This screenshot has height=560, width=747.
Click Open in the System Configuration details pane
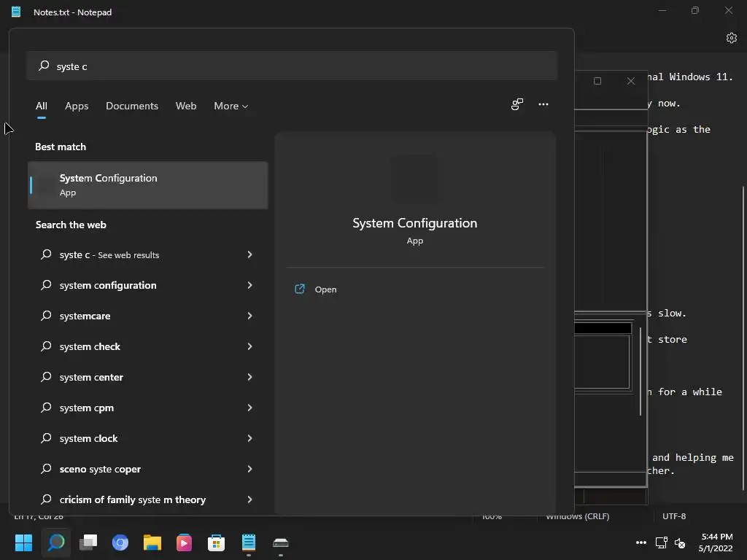click(x=325, y=289)
